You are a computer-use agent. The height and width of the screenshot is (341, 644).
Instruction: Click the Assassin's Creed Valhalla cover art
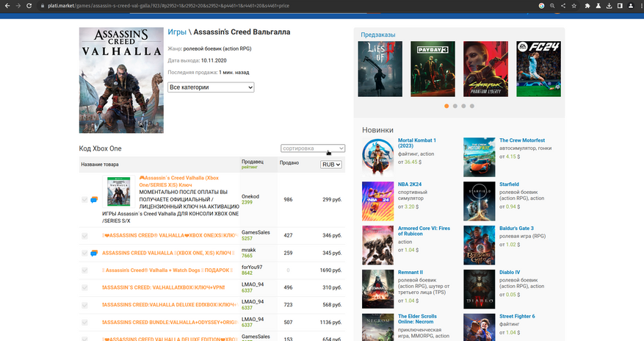tap(121, 80)
